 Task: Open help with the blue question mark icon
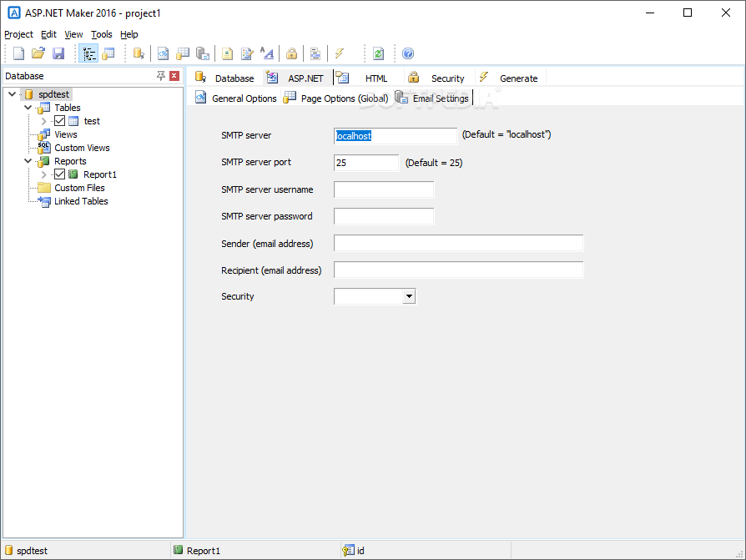click(408, 53)
